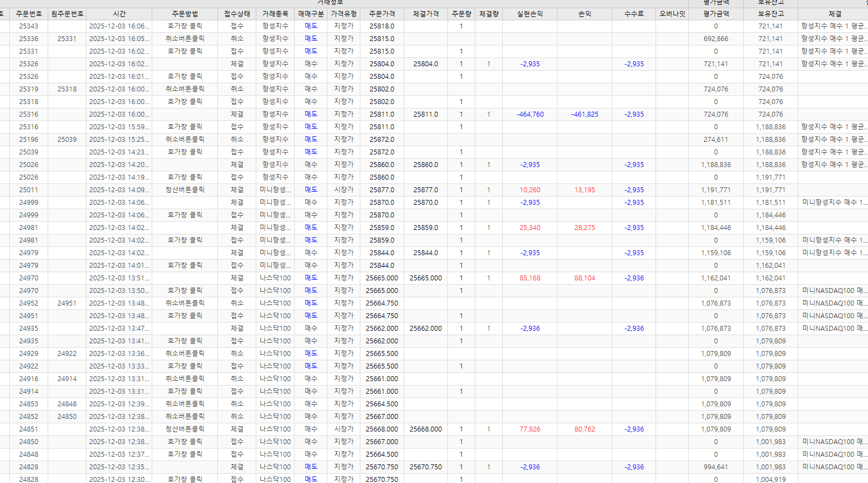Click realized loss -464,760 cell

coord(530,114)
